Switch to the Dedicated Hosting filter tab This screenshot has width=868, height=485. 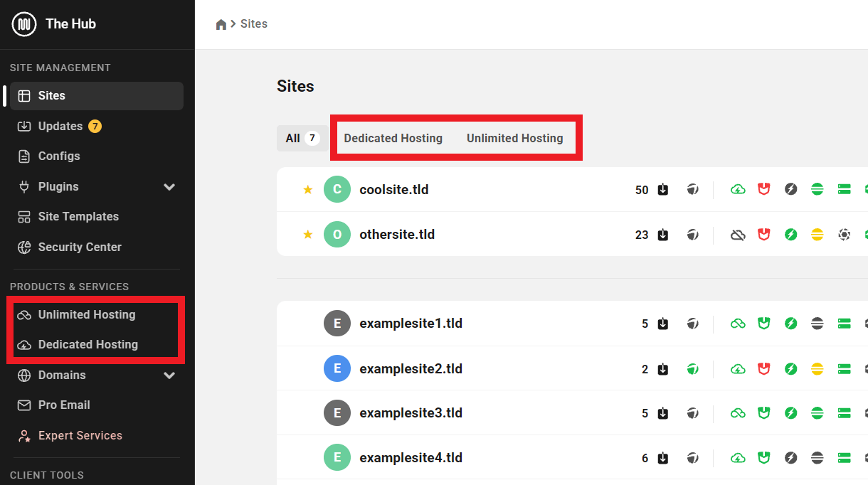[x=393, y=138]
